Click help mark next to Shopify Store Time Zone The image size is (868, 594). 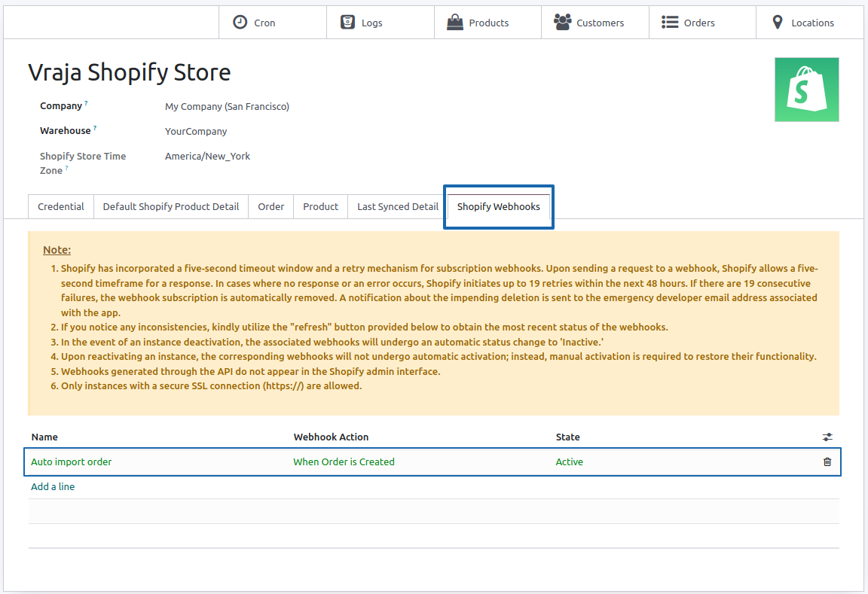[x=66, y=168]
